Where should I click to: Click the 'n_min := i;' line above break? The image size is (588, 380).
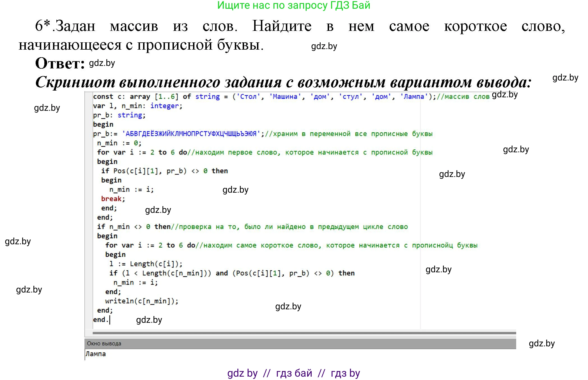132,190
